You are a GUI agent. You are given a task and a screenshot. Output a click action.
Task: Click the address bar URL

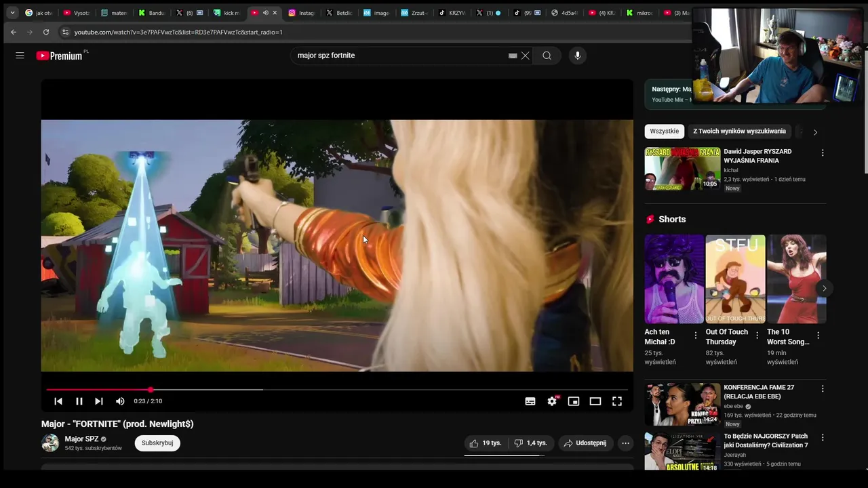pos(178,32)
